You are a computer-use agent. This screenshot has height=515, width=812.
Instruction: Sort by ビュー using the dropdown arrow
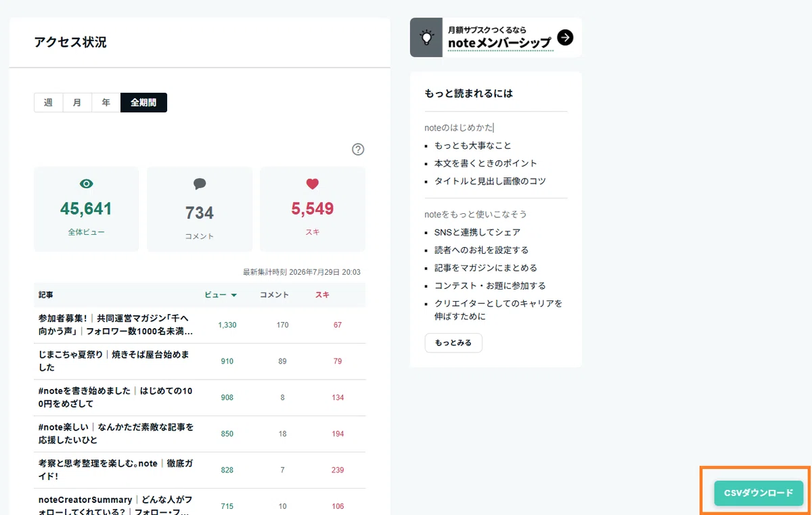pos(234,295)
